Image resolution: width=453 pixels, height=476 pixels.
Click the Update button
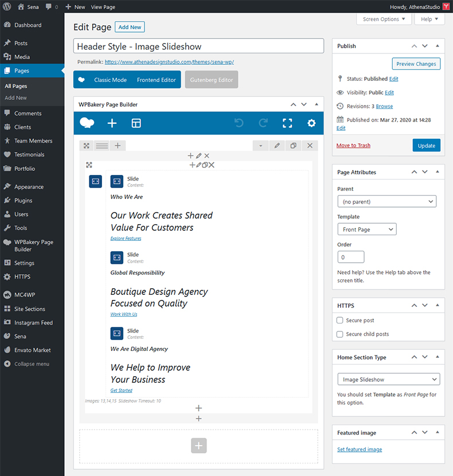(x=426, y=146)
